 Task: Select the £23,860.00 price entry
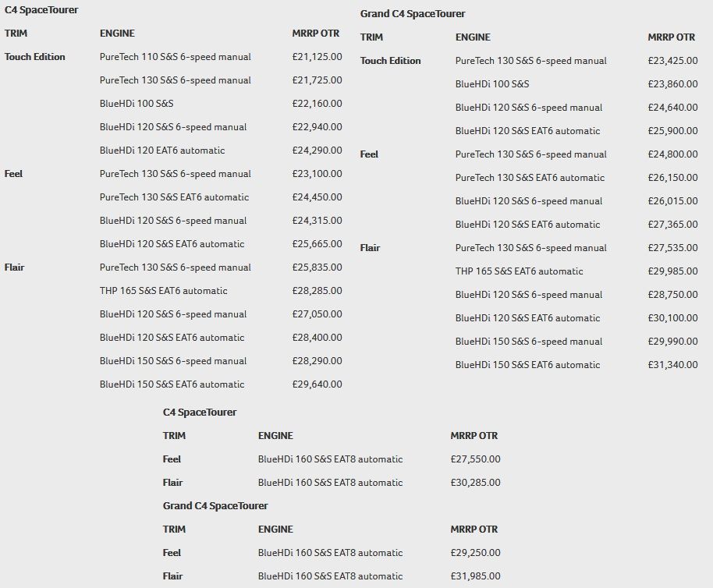672,84
